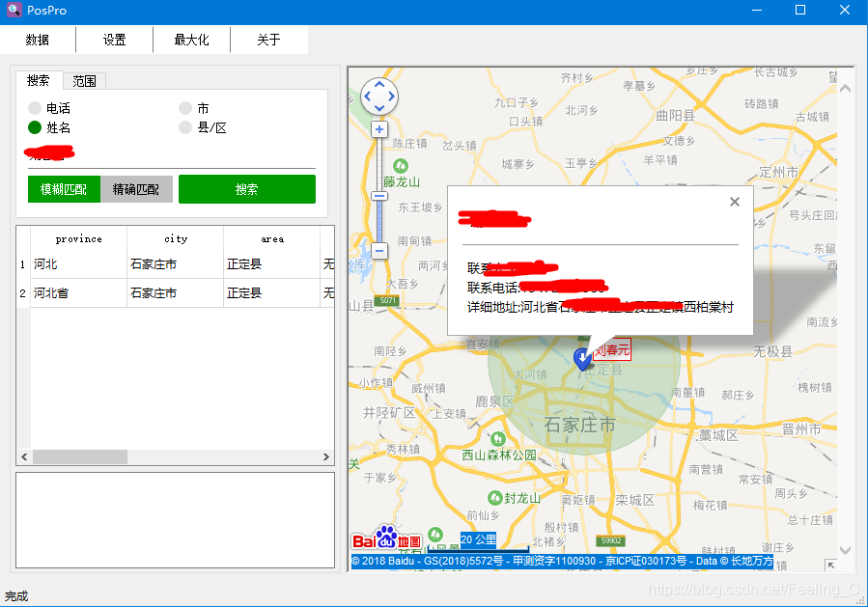The width and height of the screenshot is (868, 607).
Task: Click the area column header
Action: coord(272,238)
